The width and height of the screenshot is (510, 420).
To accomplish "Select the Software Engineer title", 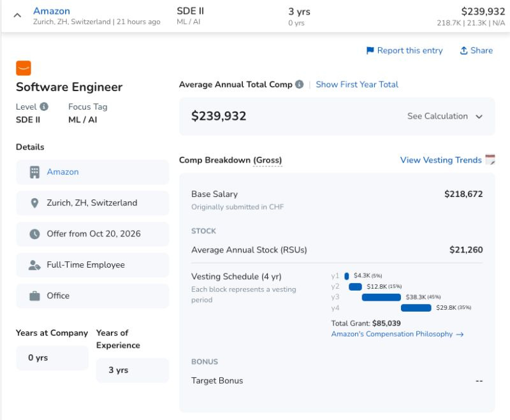I will pos(69,87).
